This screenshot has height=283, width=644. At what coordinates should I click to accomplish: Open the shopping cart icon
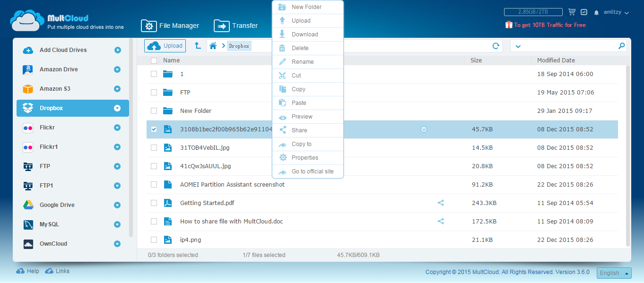click(572, 12)
